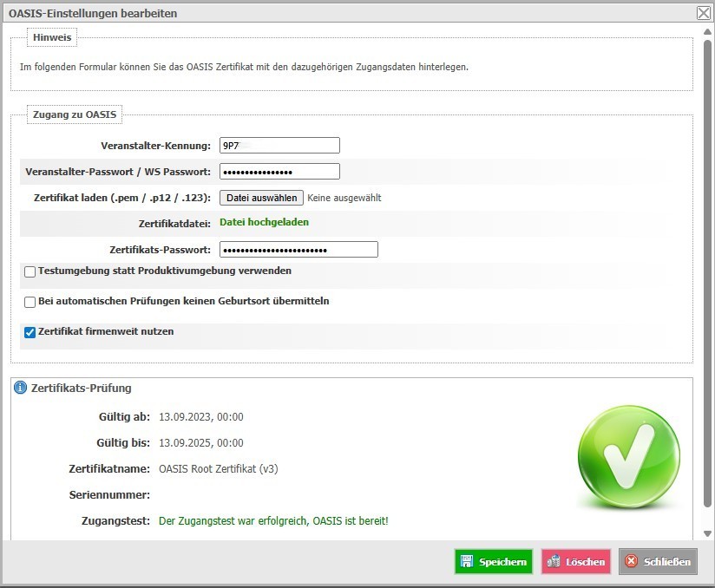Click the 'Zertifikats-Prüfung' section heading
Screen dimensions: 715x588
point(82,388)
